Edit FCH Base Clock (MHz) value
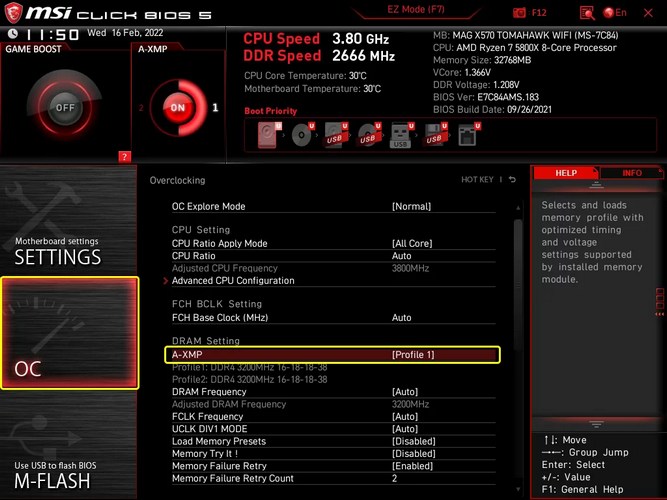This screenshot has width=667, height=500. click(x=334, y=317)
